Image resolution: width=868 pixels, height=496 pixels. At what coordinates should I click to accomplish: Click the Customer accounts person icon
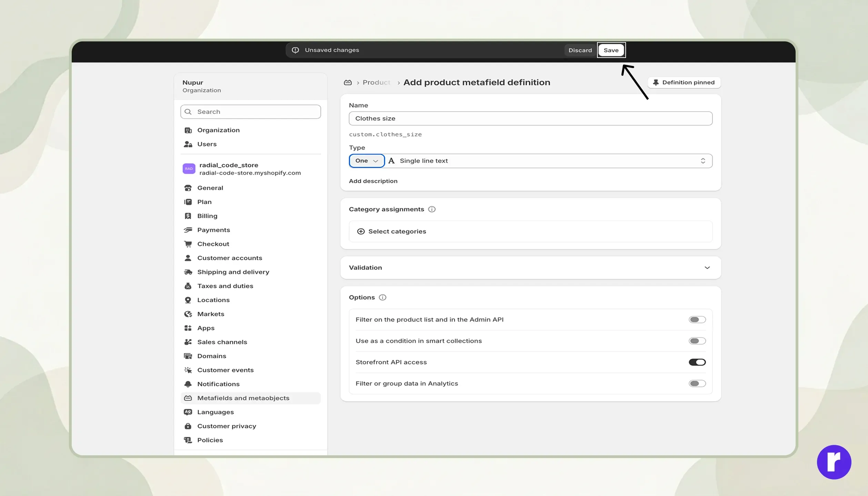[x=188, y=258]
